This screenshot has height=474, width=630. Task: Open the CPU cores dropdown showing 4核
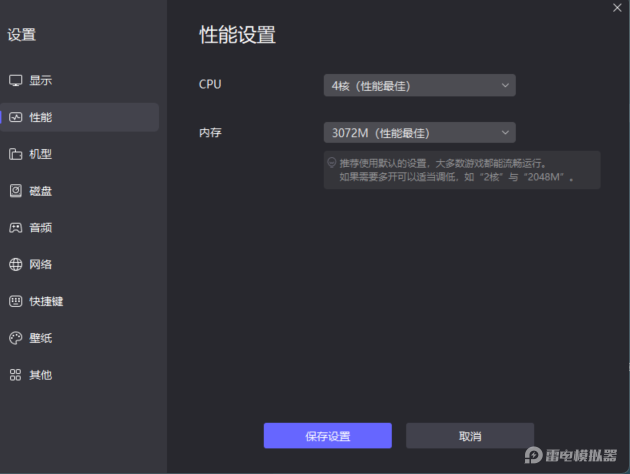(x=419, y=85)
